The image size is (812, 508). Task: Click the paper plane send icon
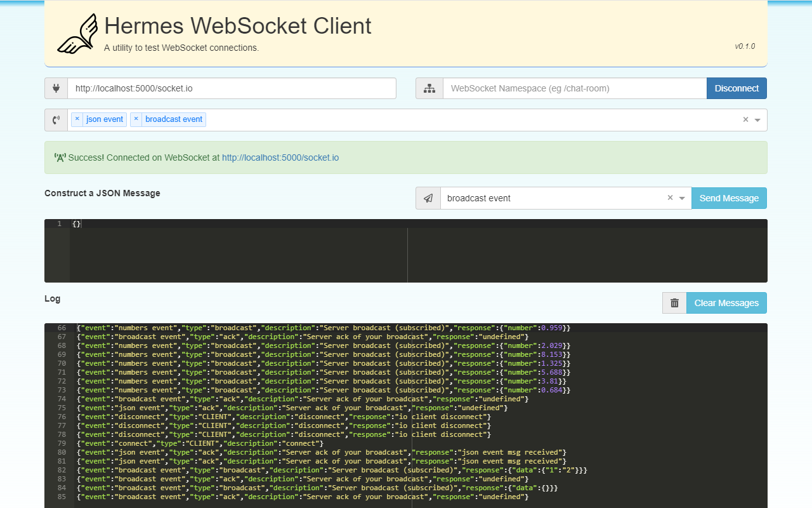(428, 198)
